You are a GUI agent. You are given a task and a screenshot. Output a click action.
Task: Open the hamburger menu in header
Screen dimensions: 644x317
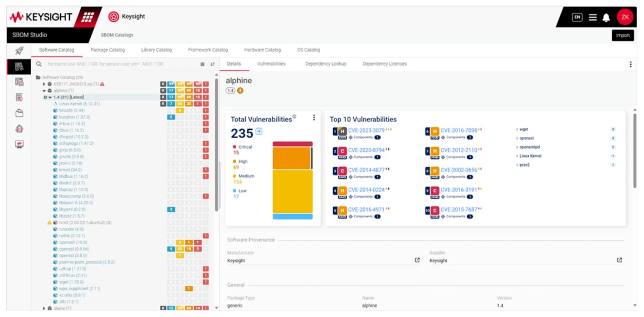click(593, 17)
